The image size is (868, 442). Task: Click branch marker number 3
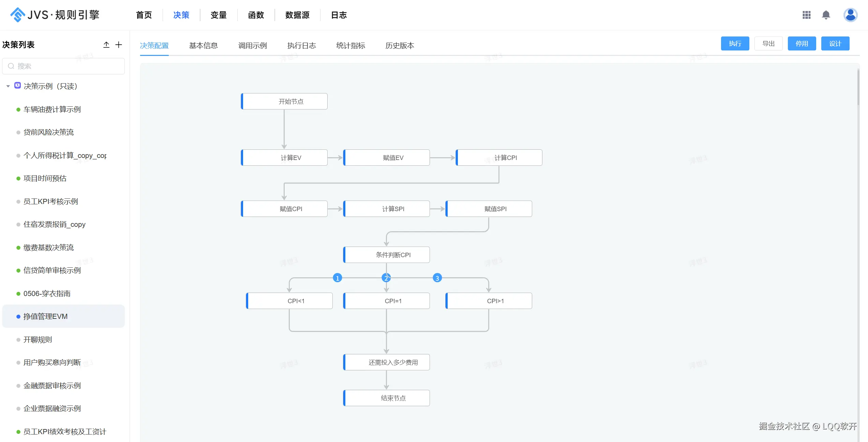click(437, 278)
